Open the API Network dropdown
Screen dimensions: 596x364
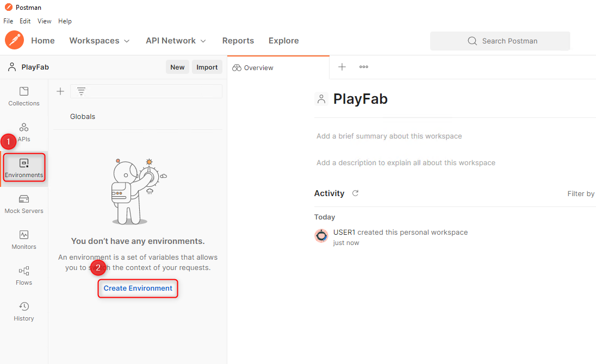point(176,40)
